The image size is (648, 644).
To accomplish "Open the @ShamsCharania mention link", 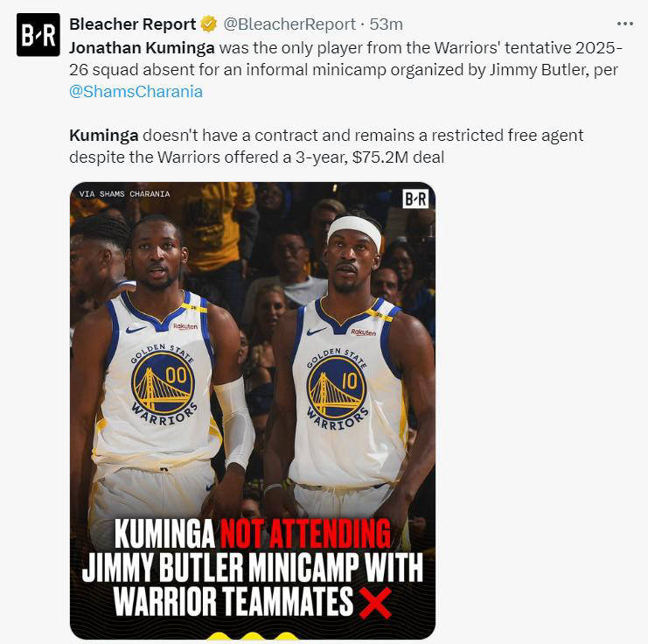I will (x=136, y=92).
